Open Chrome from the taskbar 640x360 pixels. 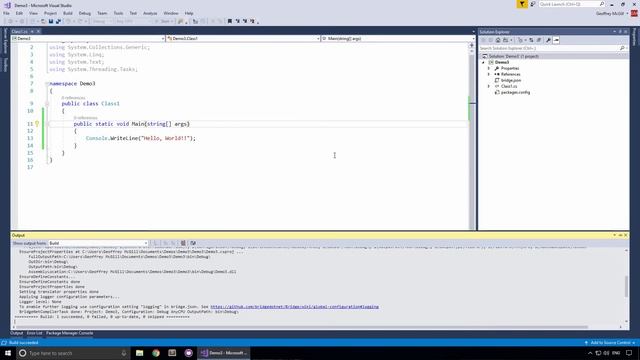click(156, 353)
